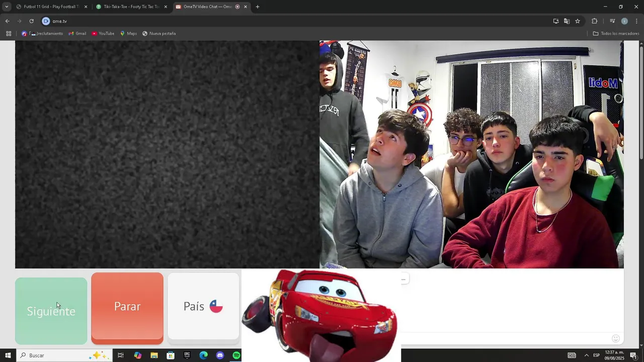Show hidden system tray icons

[x=586, y=355]
